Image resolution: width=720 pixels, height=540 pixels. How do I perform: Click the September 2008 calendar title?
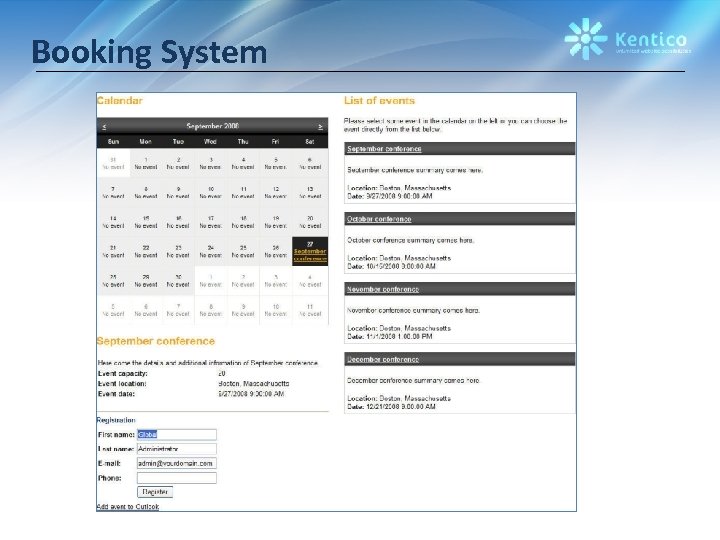(213, 126)
